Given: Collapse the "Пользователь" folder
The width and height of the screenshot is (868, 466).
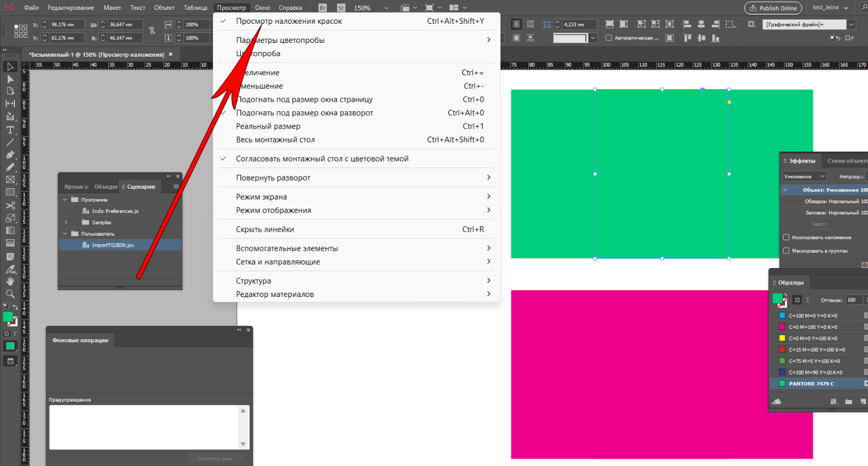Looking at the screenshot, I should coord(65,234).
